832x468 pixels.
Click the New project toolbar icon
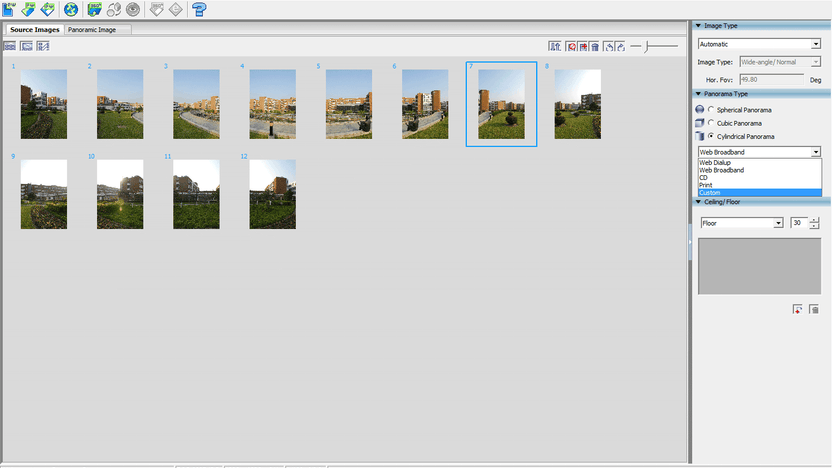(x=9, y=9)
